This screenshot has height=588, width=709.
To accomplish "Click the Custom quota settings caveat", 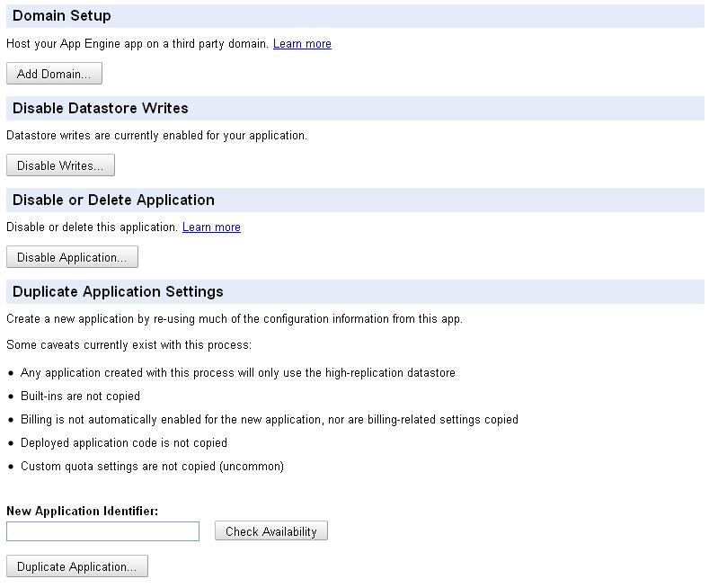I will click(x=152, y=467).
